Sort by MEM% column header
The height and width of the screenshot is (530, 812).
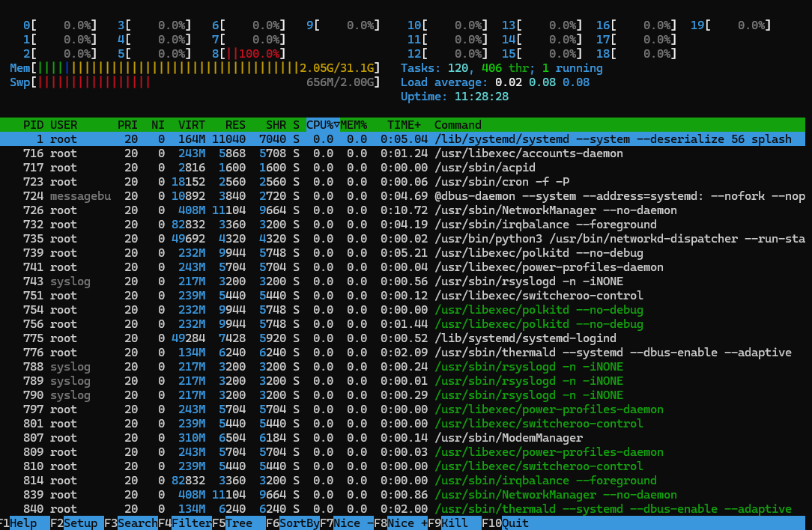pyautogui.click(x=354, y=125)
